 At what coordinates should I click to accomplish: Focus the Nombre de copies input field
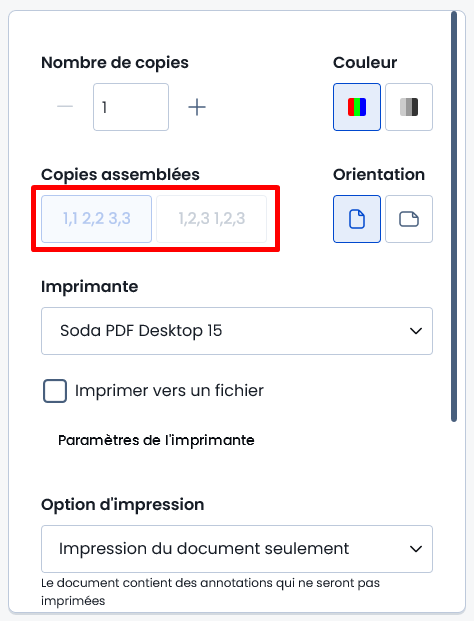(x=131, y=107)
